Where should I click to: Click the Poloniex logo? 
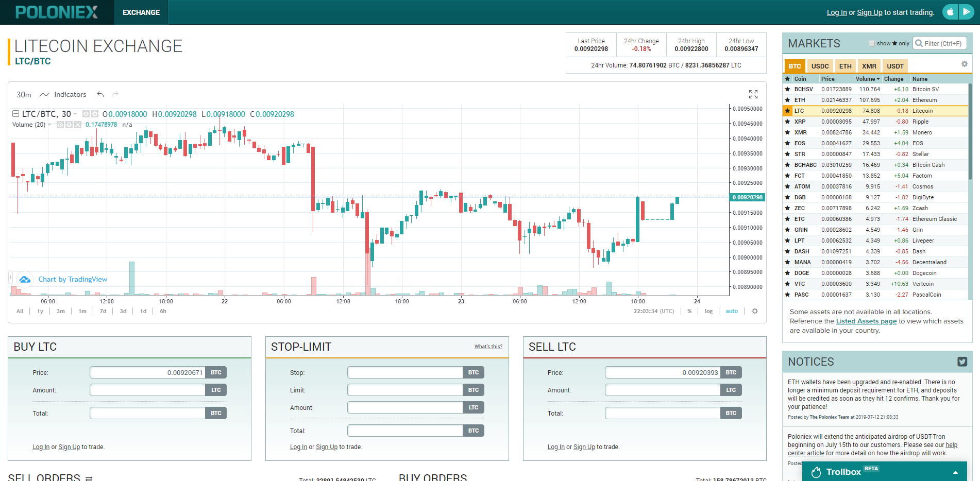click(x=57, y=12)
